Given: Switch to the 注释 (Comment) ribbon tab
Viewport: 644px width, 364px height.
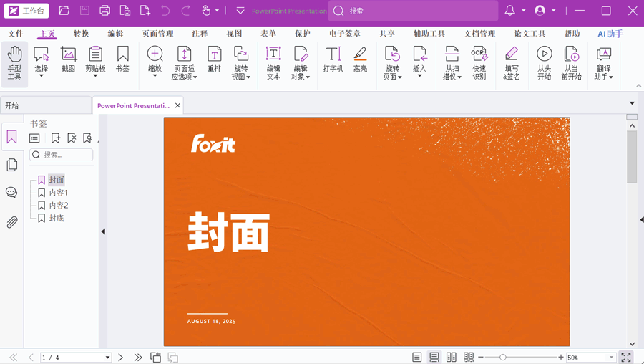Looking at the screenshot, I should tap(200, 34).
